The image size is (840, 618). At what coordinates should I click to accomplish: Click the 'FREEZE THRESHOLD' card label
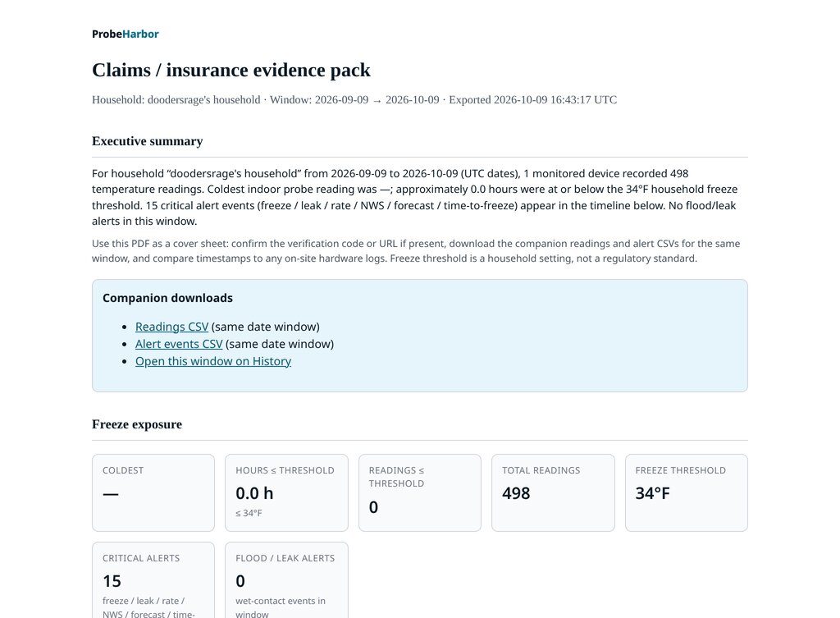(x=680, y=470)
